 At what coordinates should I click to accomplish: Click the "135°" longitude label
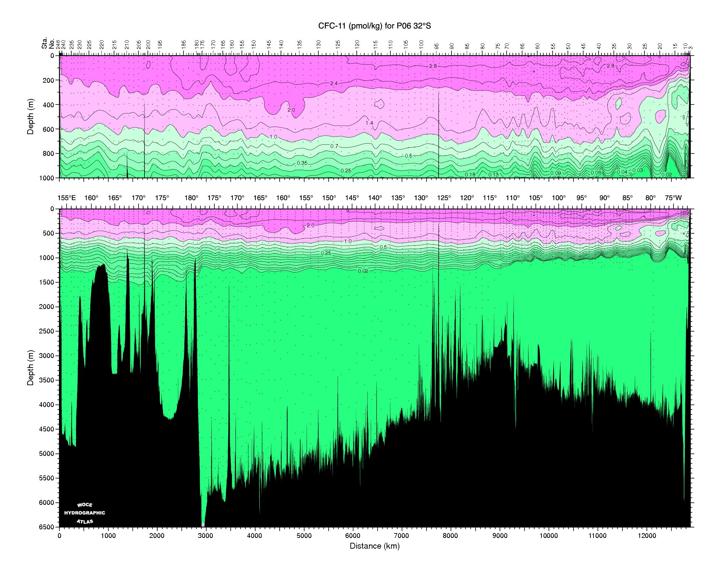[398, 198]
